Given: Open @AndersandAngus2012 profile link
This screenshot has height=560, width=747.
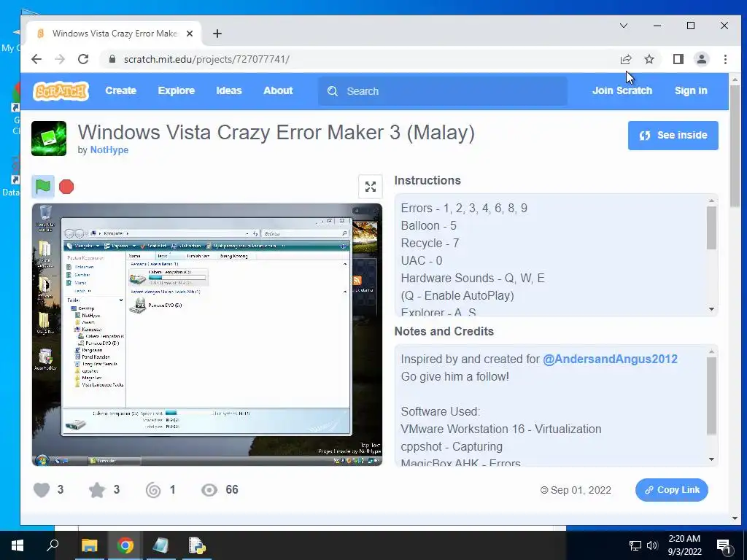Looking at the screenshot, I should pos(611,359).
